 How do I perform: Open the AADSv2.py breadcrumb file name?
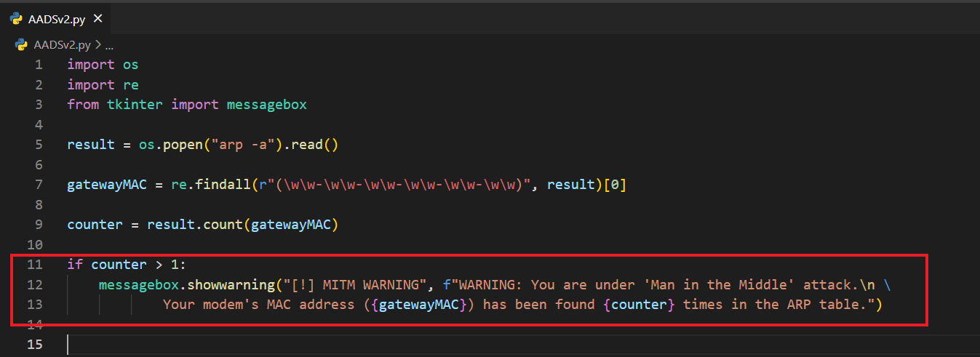tap(62, 44)
